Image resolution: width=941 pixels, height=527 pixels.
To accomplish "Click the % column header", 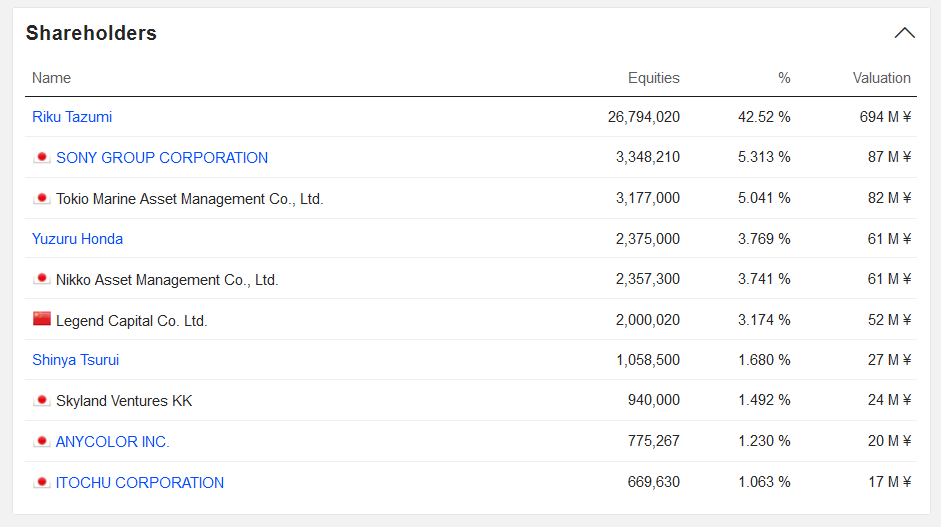I will point(784,78).
